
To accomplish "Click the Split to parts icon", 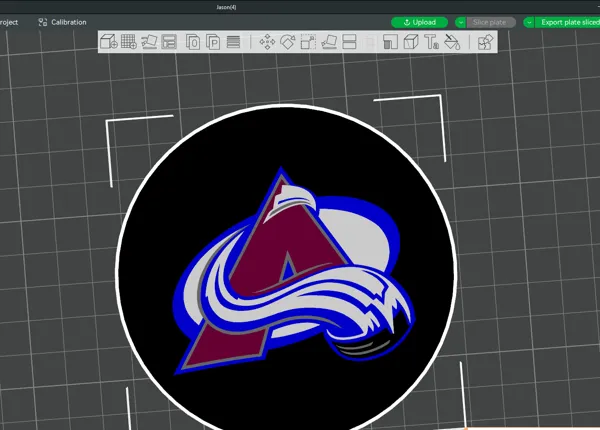I will (213, 42).
